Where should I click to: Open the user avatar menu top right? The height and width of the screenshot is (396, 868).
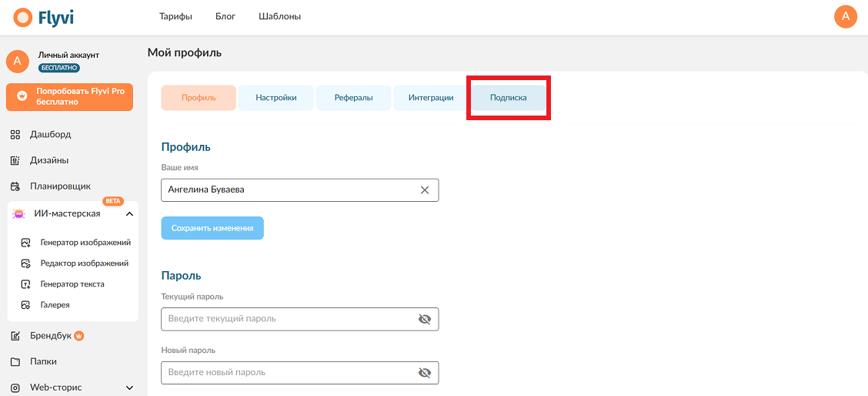tap(846, 17)
